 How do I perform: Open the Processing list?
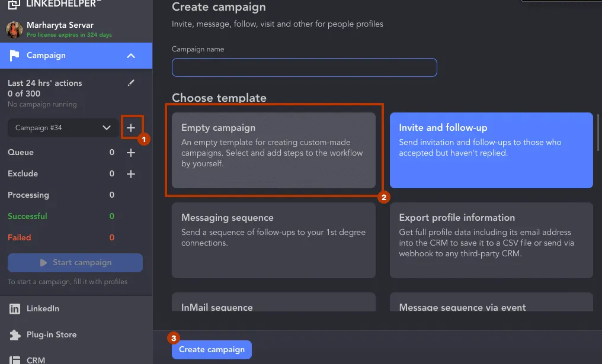(x=28, y=195)
